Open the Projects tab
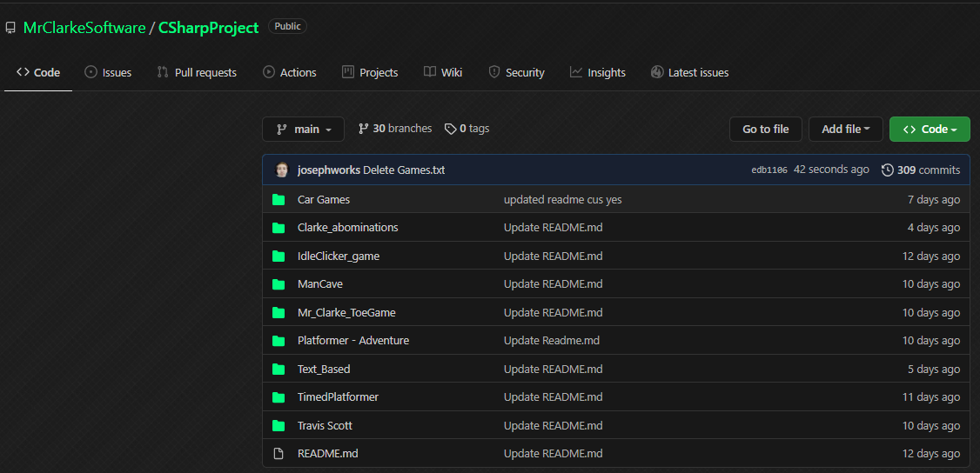The height and width of the screenshot is (473, 980). coord(370,72)
